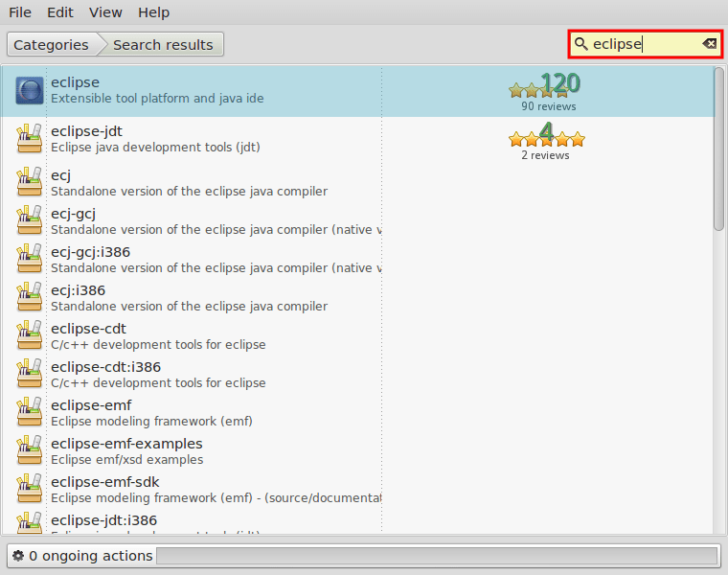Click the ecj-gcj:i386 package icon

[30, 259]
